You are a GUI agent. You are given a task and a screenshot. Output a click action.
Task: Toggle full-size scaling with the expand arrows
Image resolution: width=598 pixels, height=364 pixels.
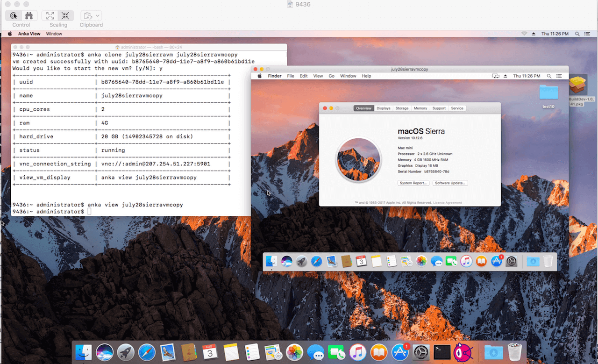[50, 15]
